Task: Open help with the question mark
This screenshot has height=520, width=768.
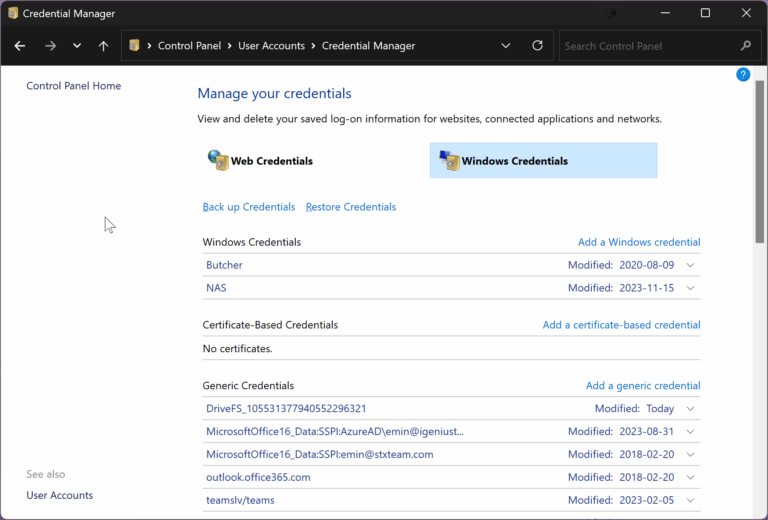Action: (743, 74)
